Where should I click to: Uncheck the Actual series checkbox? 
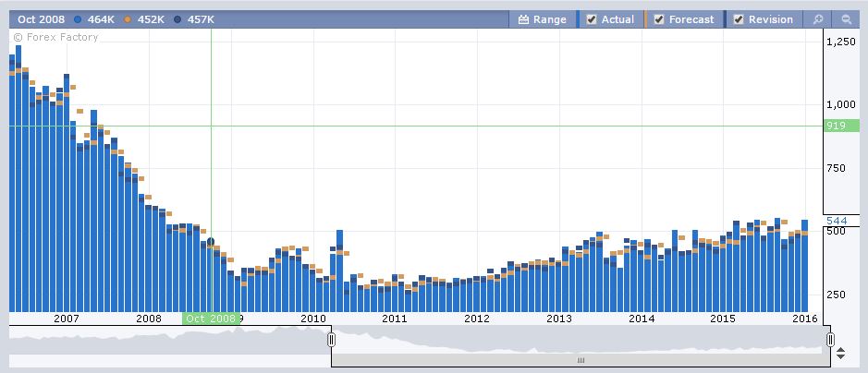(x=592, y=19)
